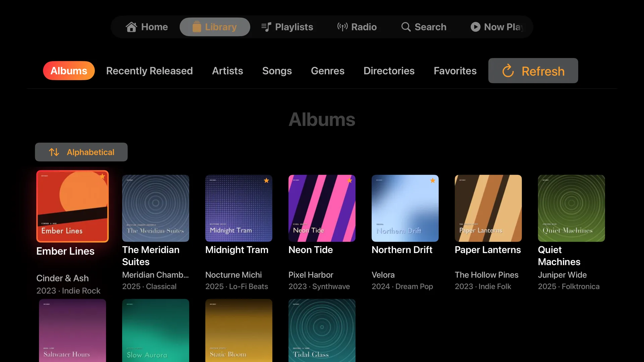Screen dimensions: 644x362
Task: Click the circular arrow Refresh icon
Action: tap(508, 71)
